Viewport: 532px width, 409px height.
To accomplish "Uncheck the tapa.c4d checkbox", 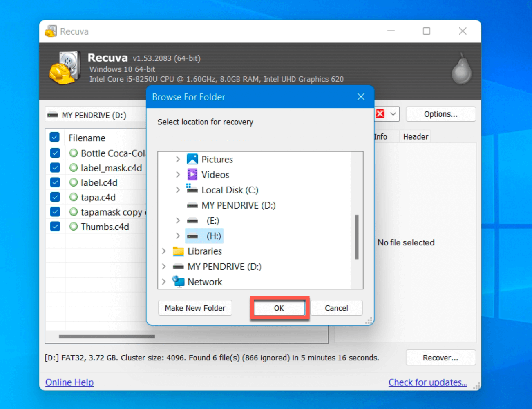I will (x=55, y=197).
